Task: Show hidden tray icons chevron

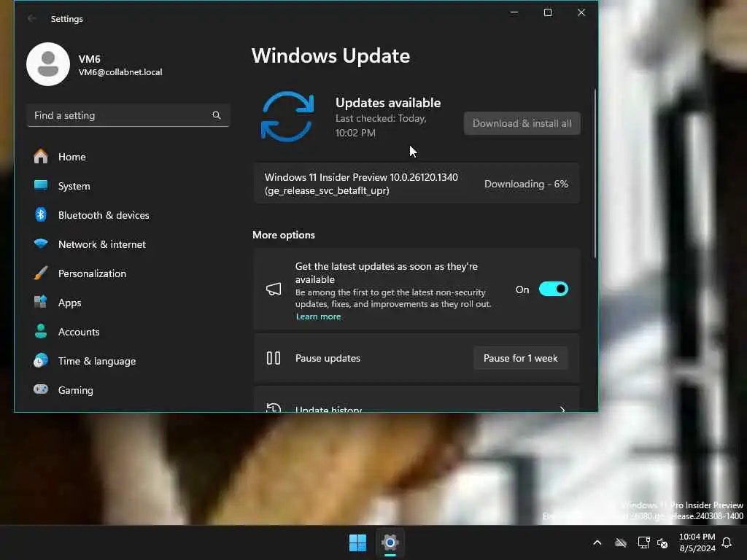Action: [597, 542]
